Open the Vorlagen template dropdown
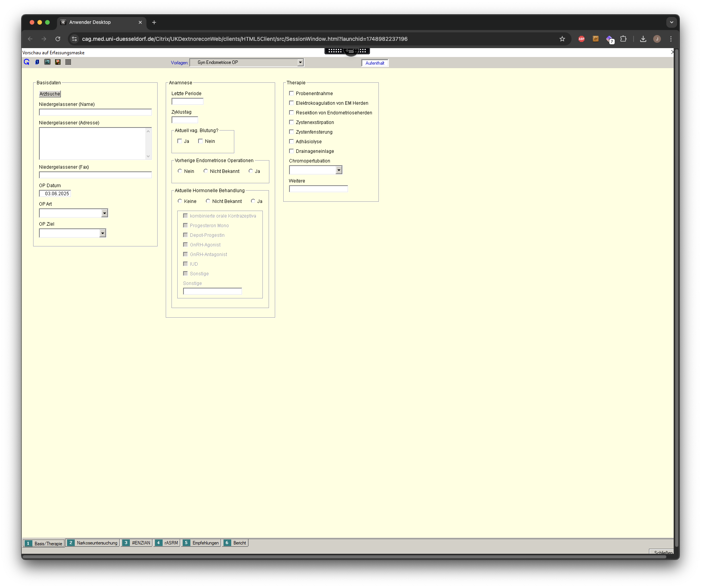This screenshot has width=701, height=588. [x=300, y=62]
